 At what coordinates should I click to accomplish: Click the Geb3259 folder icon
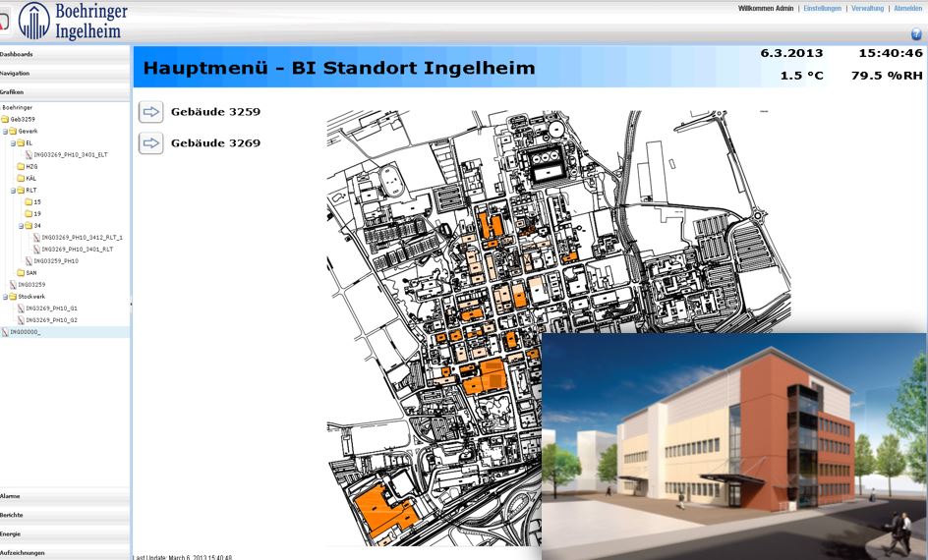pos(5,120)
